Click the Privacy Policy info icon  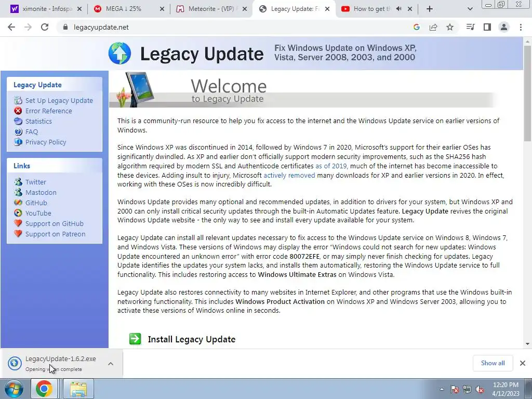coord(18,142)
